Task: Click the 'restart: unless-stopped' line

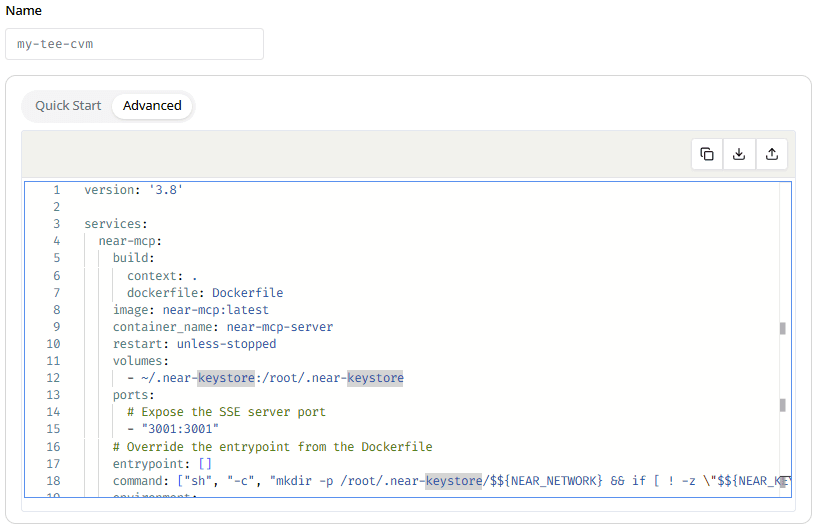Action: pos(194,344)
